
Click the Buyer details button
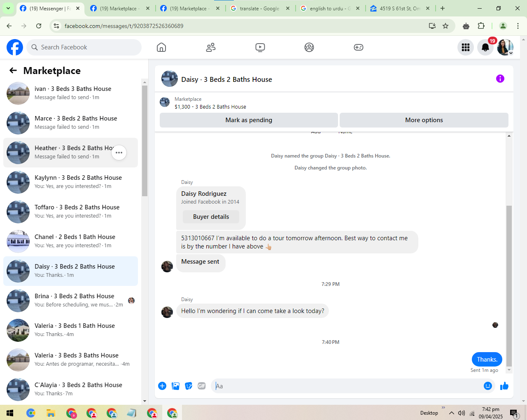211,217
